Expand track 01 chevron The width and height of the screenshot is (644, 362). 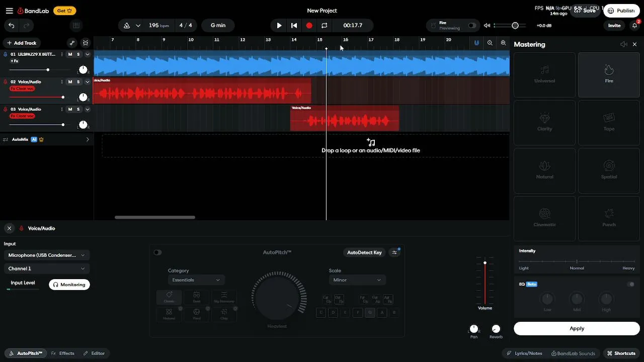[x=88, y=54]
